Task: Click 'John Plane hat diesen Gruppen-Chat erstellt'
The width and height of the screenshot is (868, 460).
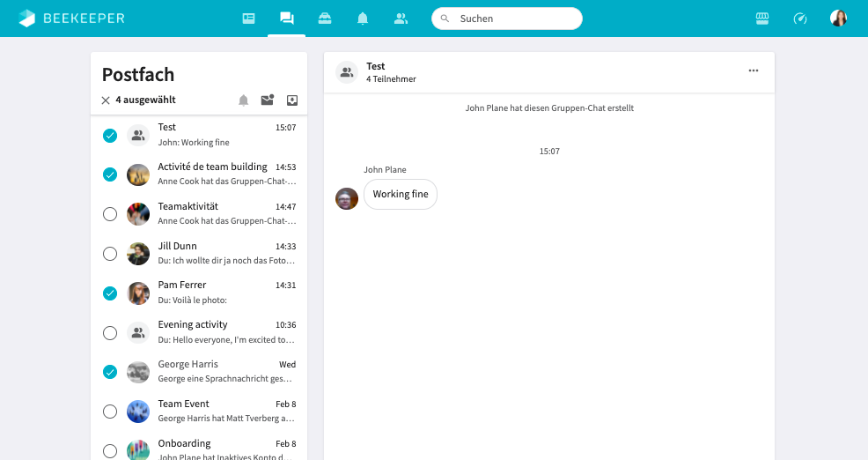Action: [549, 108]
